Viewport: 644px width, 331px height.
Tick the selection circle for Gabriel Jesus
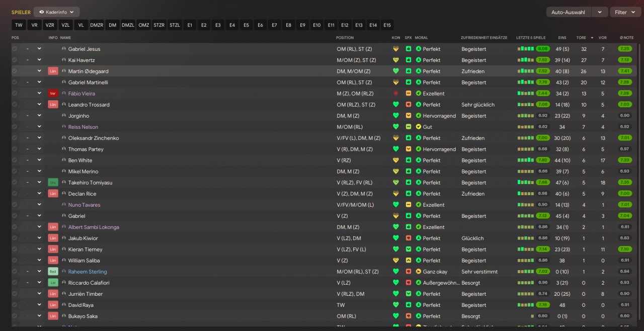pos(15,49)
